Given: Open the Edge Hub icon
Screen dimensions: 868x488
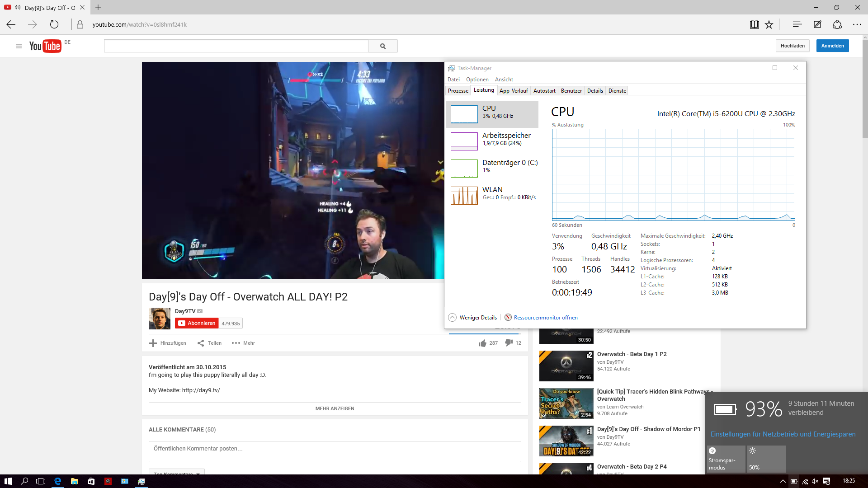Looking at the screenshot, I should (797, 24).
